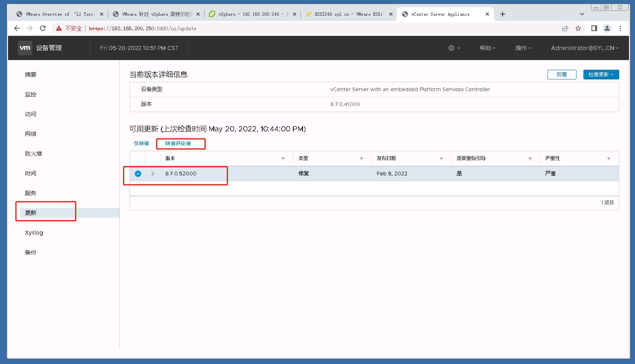Filter the 版本 column
This screenshot has height=364, width=635.
click(x=283, y=159)
